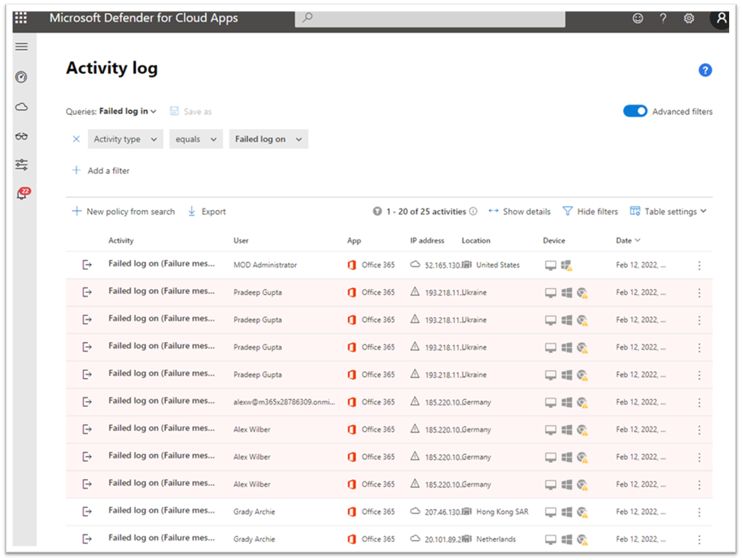The image size is (742, 560).
Task: Turn off the Advanced filters toggle
Action: pyautogui.click(x=635, y=111)
